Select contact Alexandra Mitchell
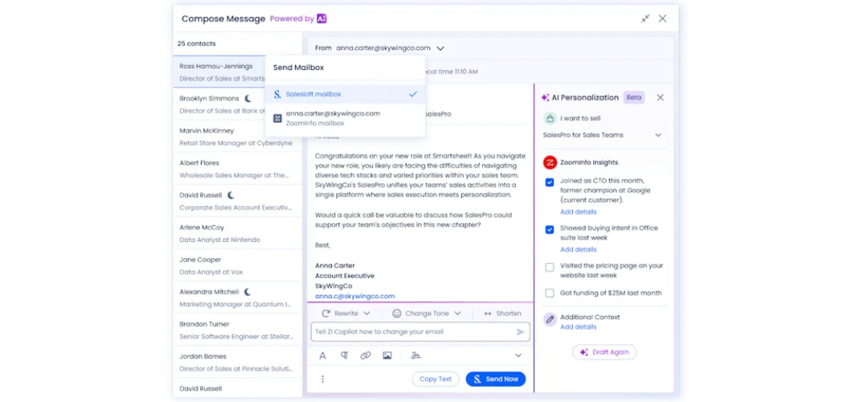 point(237,297)
